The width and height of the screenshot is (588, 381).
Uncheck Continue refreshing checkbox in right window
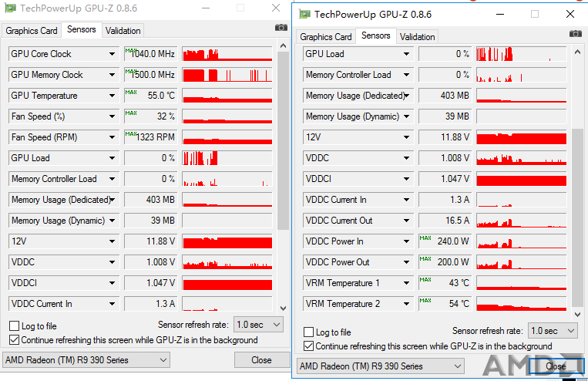(x=308, y=346)
